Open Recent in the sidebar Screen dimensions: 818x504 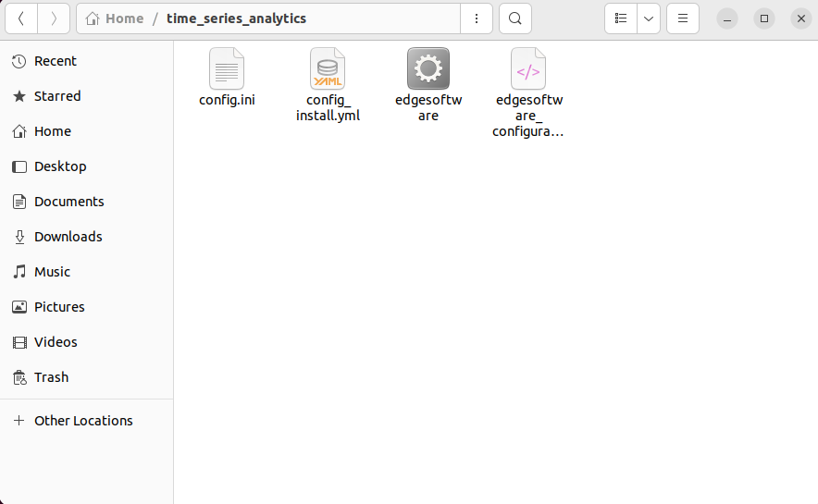click(56, 61)
